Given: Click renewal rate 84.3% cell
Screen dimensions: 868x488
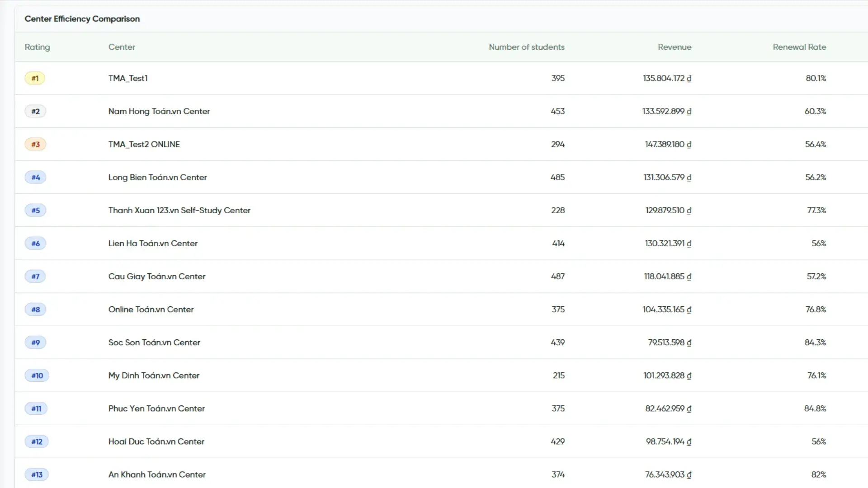Looking at the screenshot, I should click(815, 343).
